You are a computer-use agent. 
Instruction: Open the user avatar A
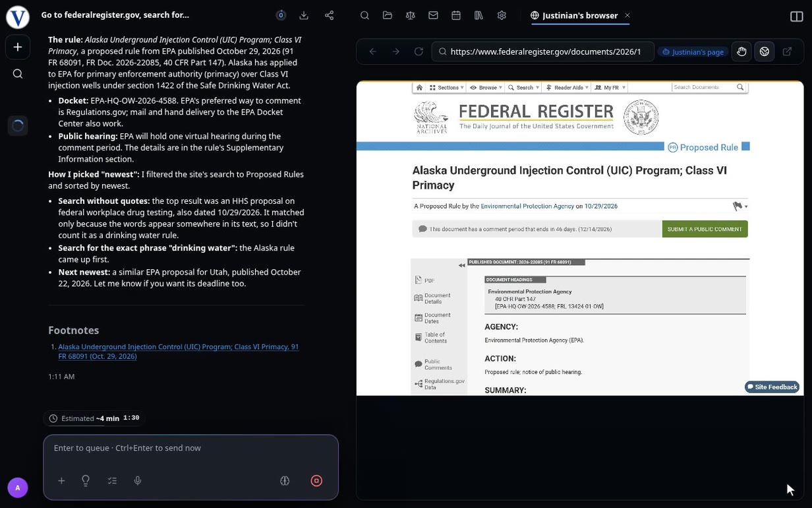(18, 488)
